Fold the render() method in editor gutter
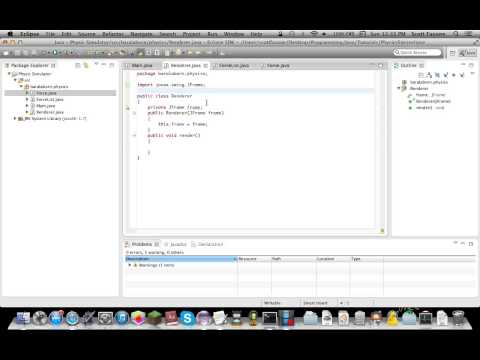The width and height of the screenshot is (480, 360). coord(134,135)
